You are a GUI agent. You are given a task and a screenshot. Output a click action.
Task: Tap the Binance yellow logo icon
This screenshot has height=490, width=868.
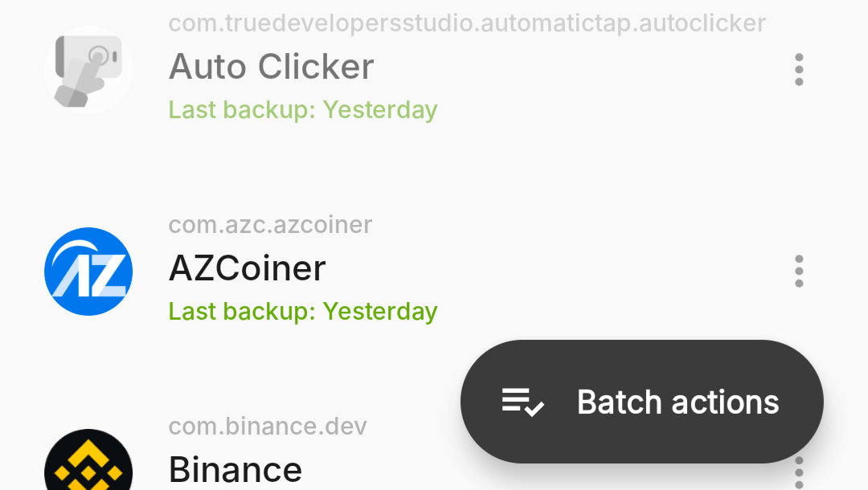88,459
